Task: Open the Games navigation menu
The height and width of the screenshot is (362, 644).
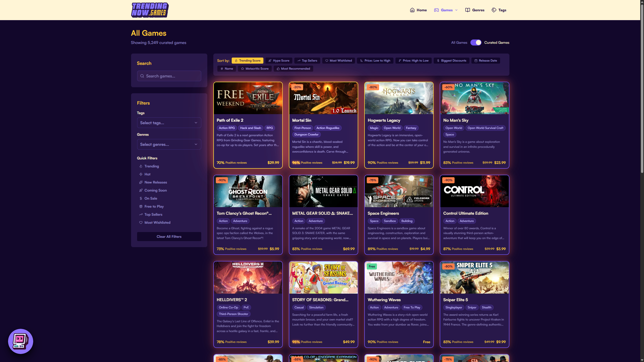Action: click(x=446, y=10)
